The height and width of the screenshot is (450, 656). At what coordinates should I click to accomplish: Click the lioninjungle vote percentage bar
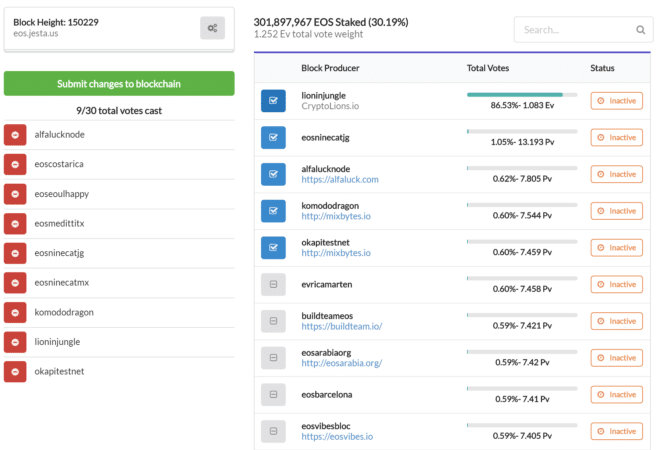[x=521, y=95]
